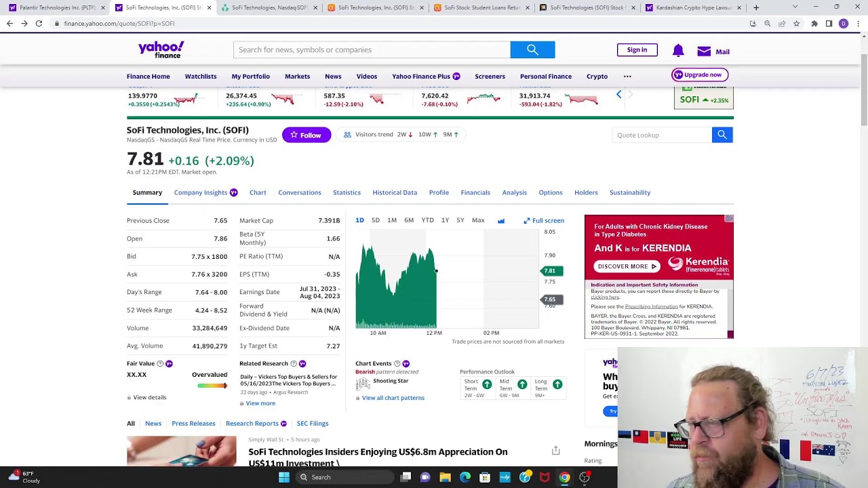The width and height of the screenshot is (868, 488).
Task: Select the 1Y chart range
Action: (x=445, y=220)
